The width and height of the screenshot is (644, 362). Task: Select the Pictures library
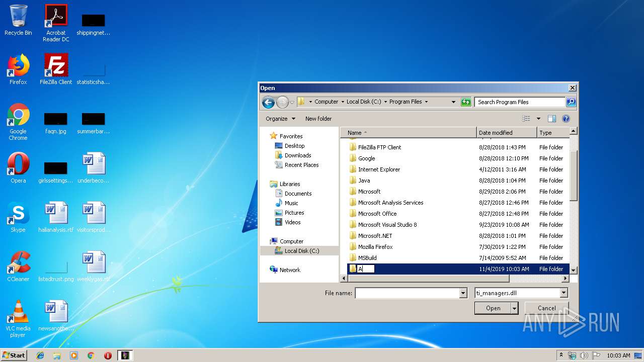[x=294, y=213]
